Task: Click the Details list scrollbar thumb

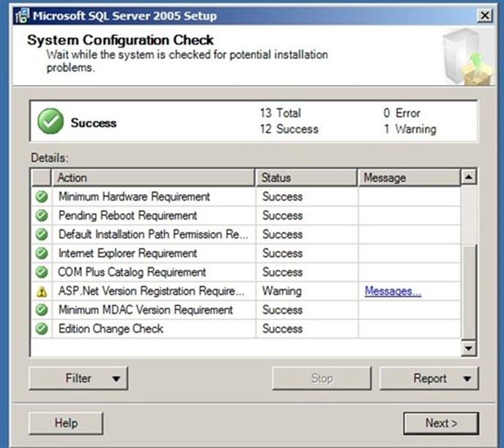Action: [x=469, y=291]
